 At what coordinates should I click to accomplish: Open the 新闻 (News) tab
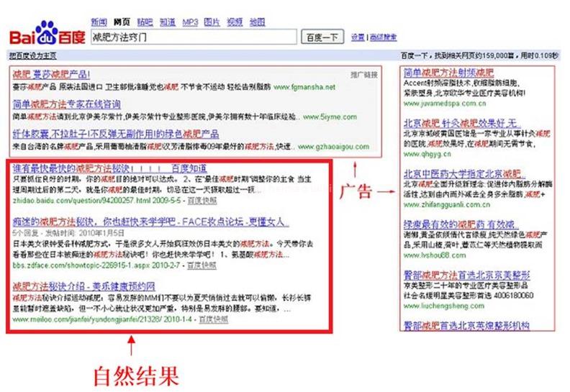click(x=99, y=22)
